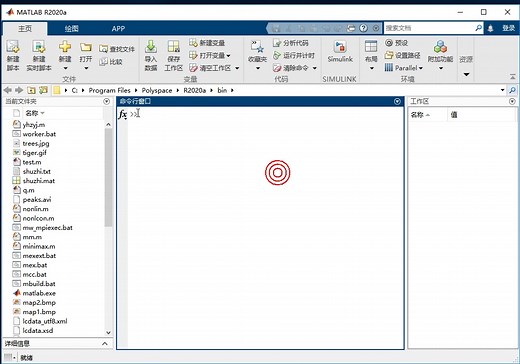Image resolution: width=520 pixels, height=364 pixels.
Task: Collapse the toolstrip with the minimize arrow
Action: pyautogui.click(x=513, y=77)
